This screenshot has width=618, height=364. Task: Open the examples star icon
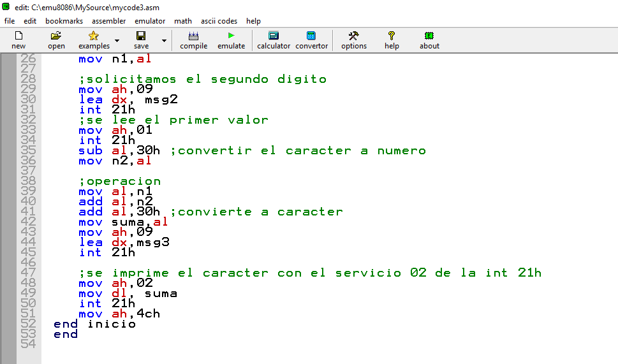[94, 36]
